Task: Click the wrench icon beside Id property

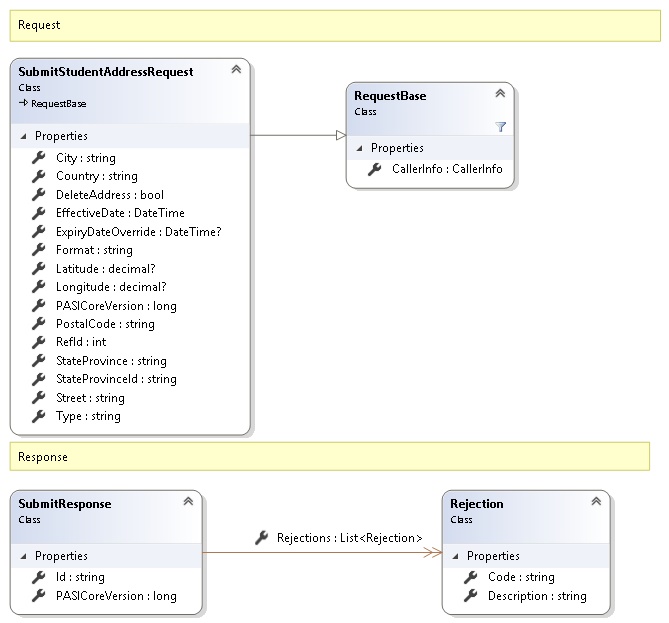Action: tap(39, 577)
